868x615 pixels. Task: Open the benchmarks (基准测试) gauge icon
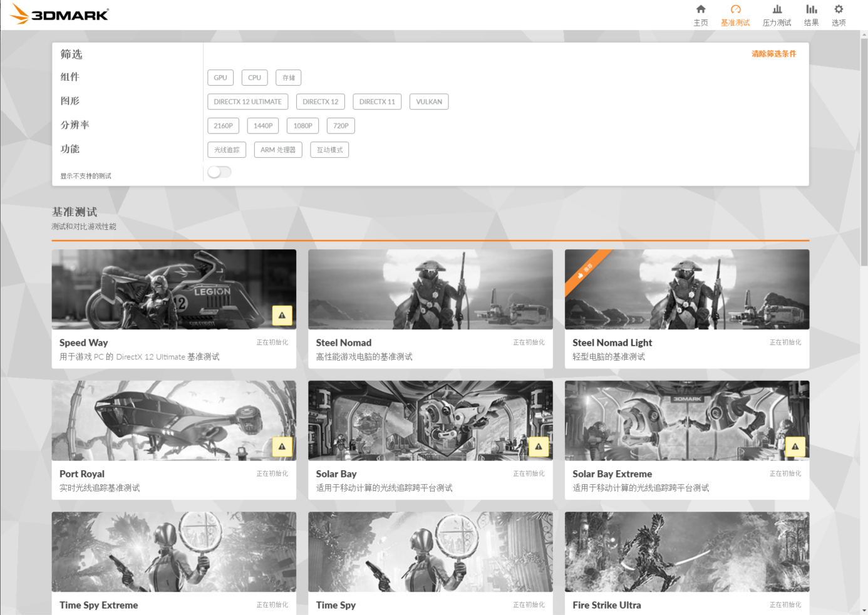coord(735,9)
